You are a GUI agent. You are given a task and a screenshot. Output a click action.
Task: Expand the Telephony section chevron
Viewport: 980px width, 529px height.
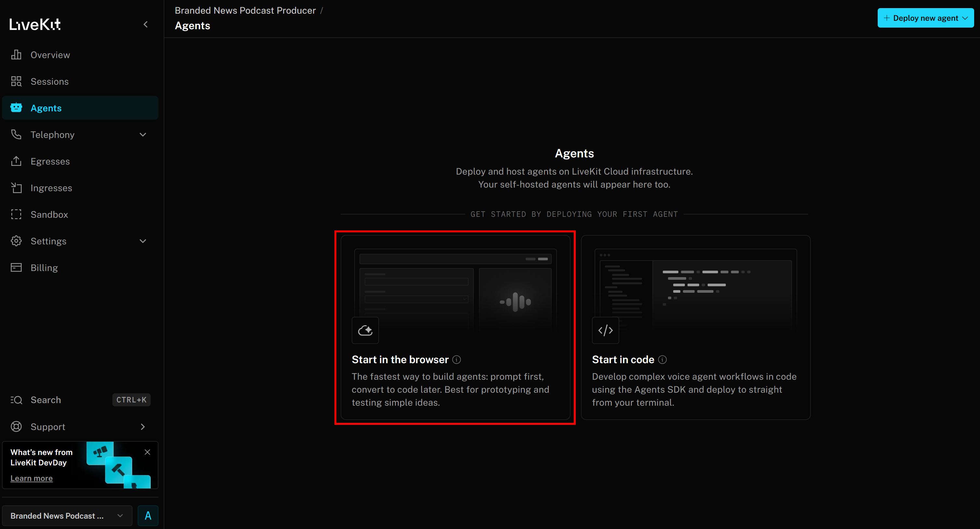[x=143, y=134]
